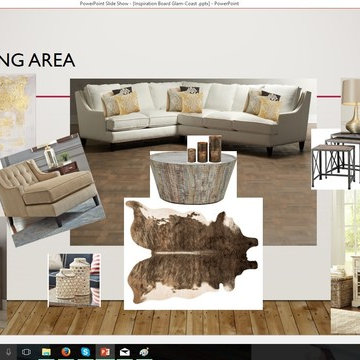The image size is (360, 360).
Task: Open the Mail app from taskbar
Action: pos(125,352)
